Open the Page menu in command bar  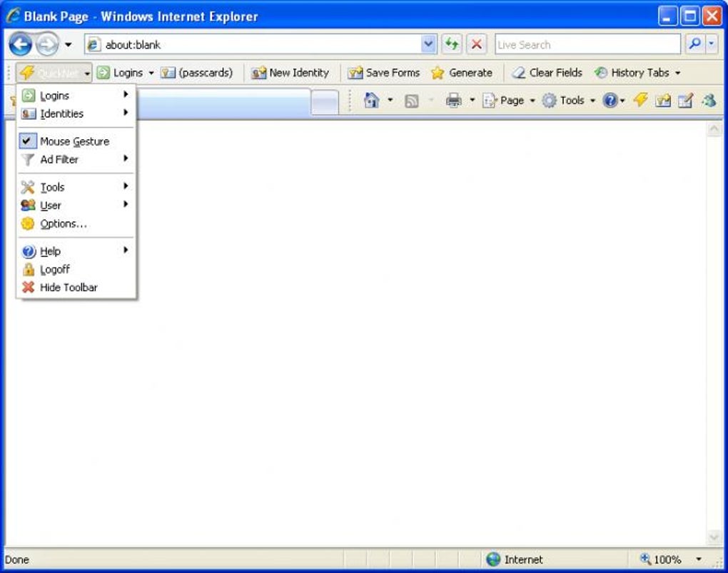[508, 101]
